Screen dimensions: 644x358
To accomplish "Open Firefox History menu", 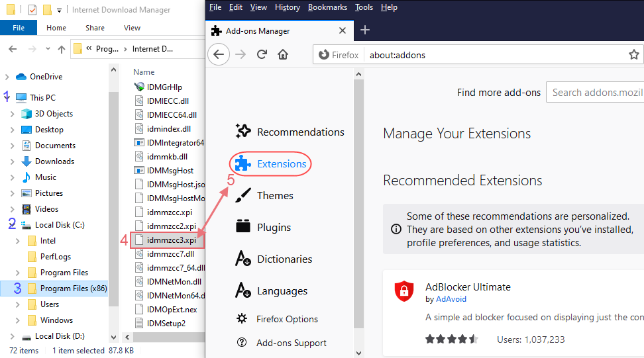I will pyautogui.click(x=288, y=7).
